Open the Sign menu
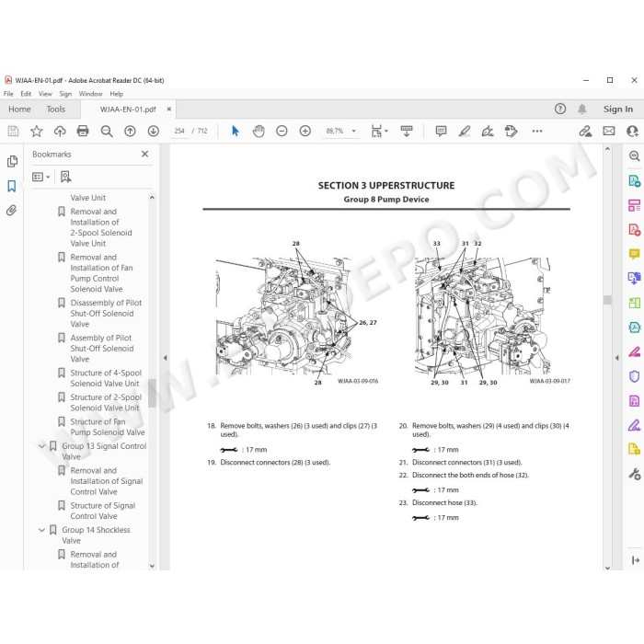This screenshot has height=644, width=644. tap(65, 94)
